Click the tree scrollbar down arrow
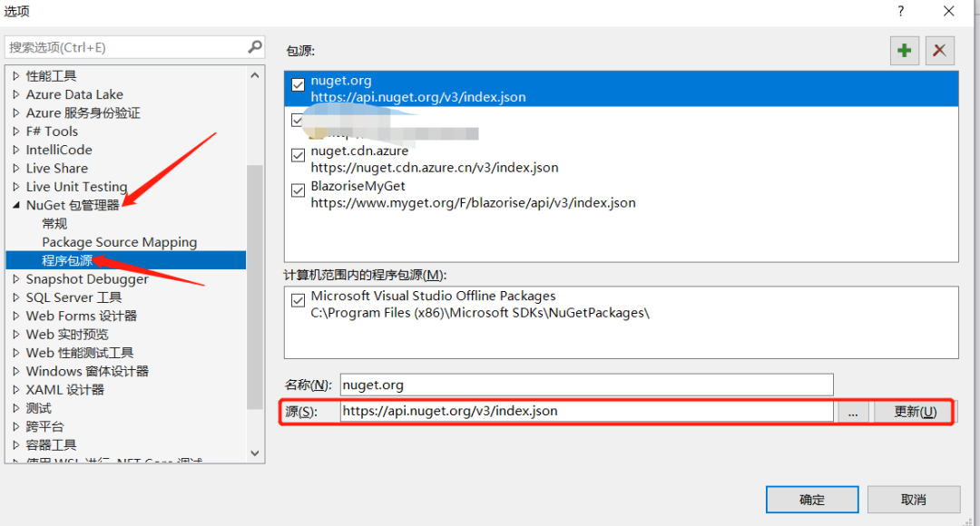Image resolution: width=980 pixels, height=526 pixels. pyautogui.click(x=255, y=453)
